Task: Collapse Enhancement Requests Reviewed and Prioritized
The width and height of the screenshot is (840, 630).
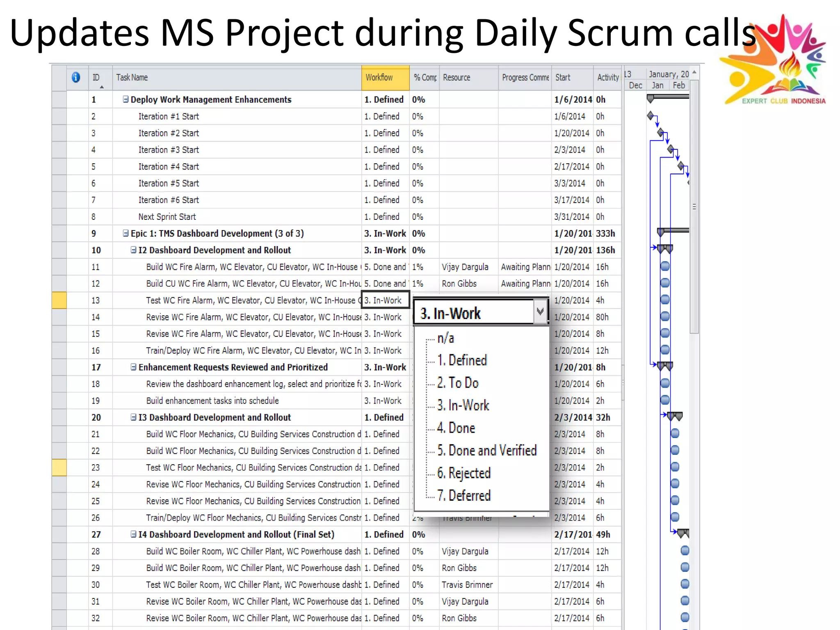Action: tap(134, 367)
